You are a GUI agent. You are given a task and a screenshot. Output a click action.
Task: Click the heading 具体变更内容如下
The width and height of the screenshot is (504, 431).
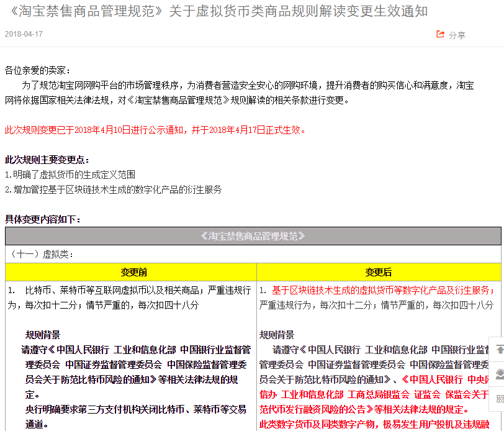coord(42,219)
